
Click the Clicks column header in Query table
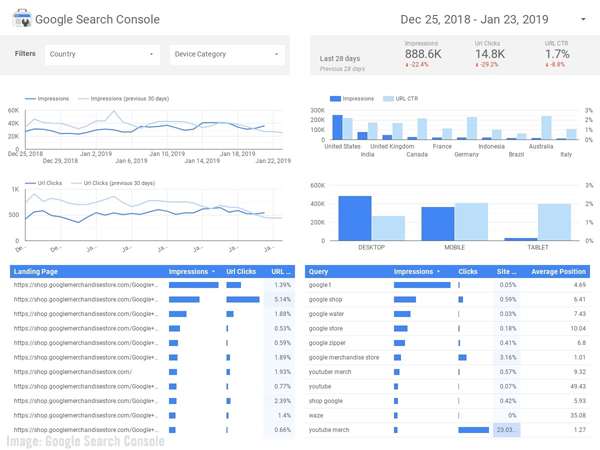[x=468, y=272]
